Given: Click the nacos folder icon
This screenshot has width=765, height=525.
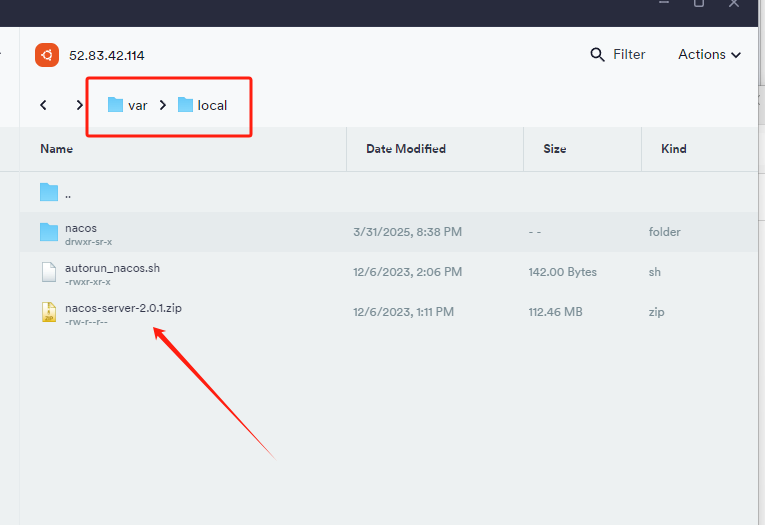Looking at the screenshot, I should (49, 232).
